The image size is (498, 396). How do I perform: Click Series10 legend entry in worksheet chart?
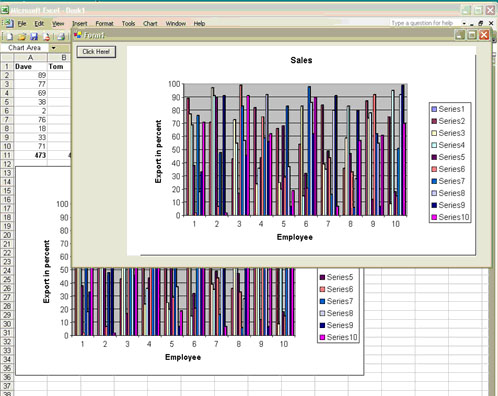(338, 337)
